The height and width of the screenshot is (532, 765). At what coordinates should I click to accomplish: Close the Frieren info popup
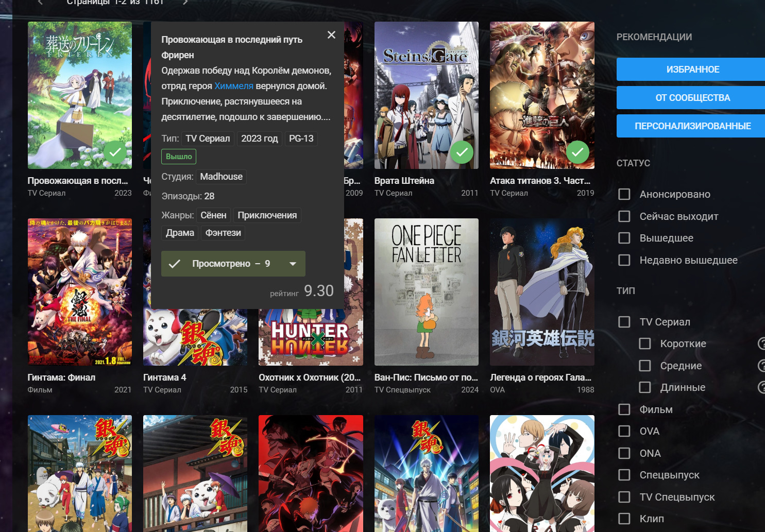(x=331, y=35)
